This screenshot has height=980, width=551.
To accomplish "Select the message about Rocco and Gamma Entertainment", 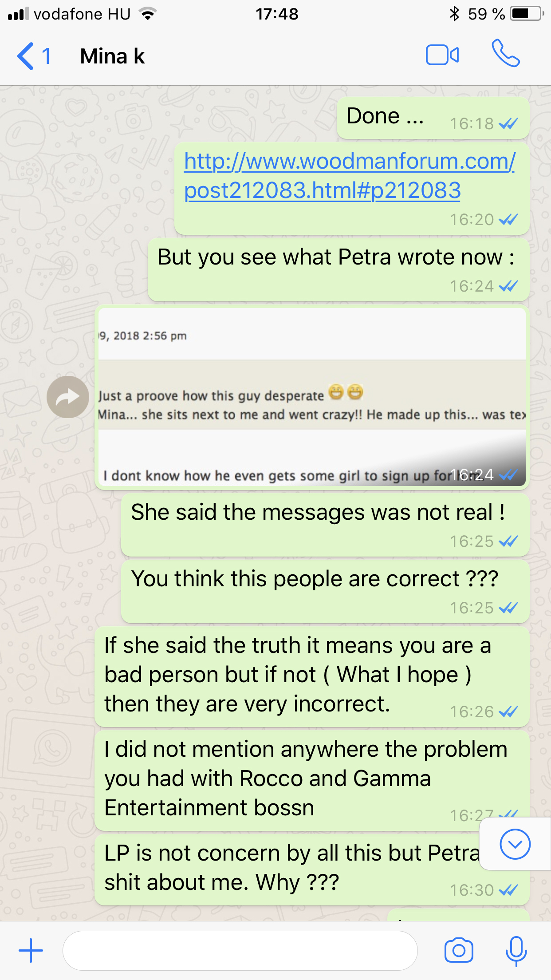I will pos(312,780).
